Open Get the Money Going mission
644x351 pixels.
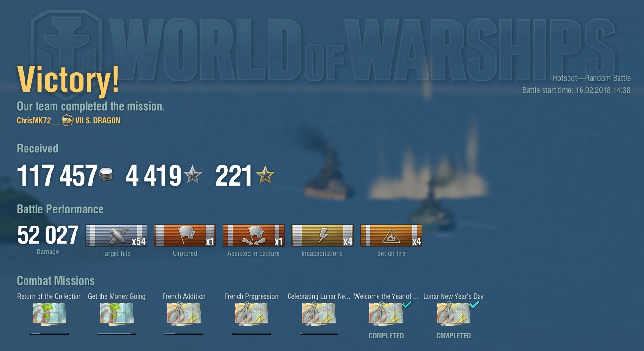coord(117,314)
